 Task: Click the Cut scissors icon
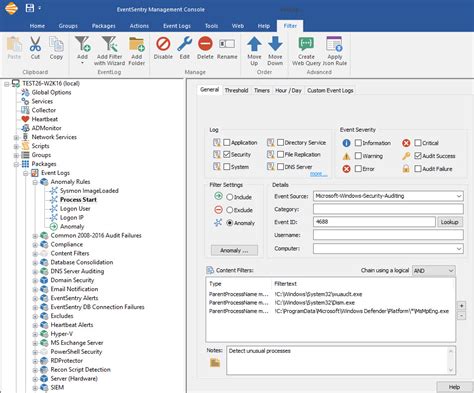pyautogui.click(x=35, y=44)
